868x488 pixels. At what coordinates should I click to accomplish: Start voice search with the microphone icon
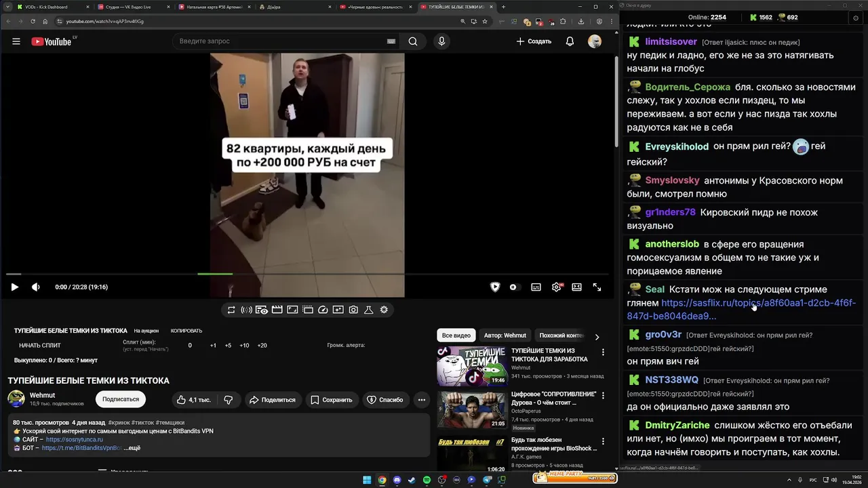(441, 41)
